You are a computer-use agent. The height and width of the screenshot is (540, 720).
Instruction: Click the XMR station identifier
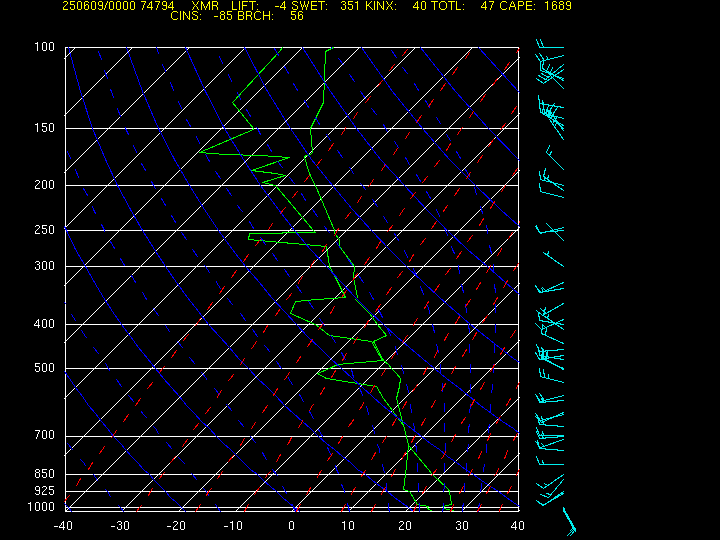coord(205,6)
